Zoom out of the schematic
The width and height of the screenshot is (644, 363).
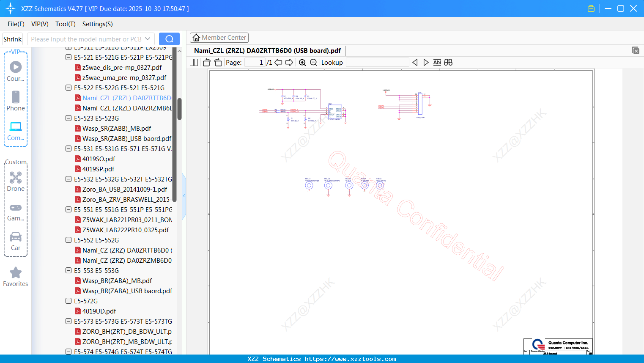313,62
